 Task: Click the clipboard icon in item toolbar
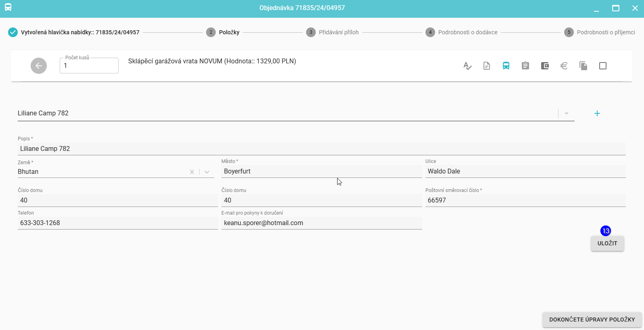pos(525,66)
